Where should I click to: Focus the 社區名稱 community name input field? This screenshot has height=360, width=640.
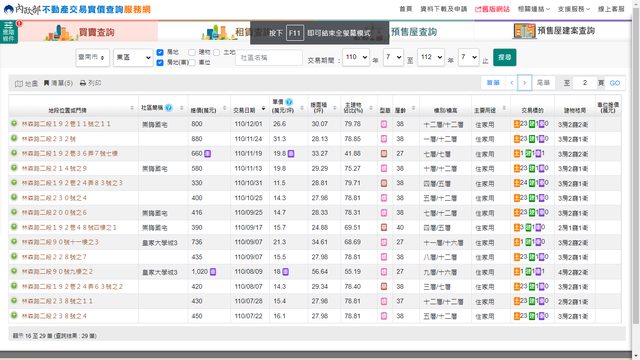pyautogui.click(x=269, y=58)
